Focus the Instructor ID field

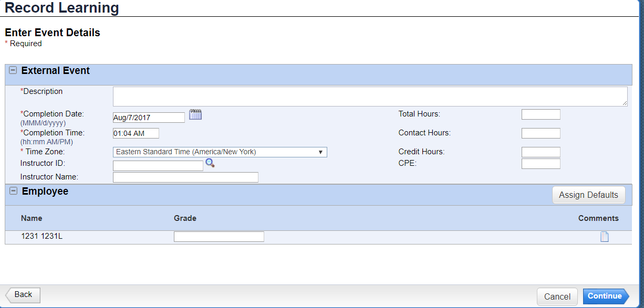point(158,166)
